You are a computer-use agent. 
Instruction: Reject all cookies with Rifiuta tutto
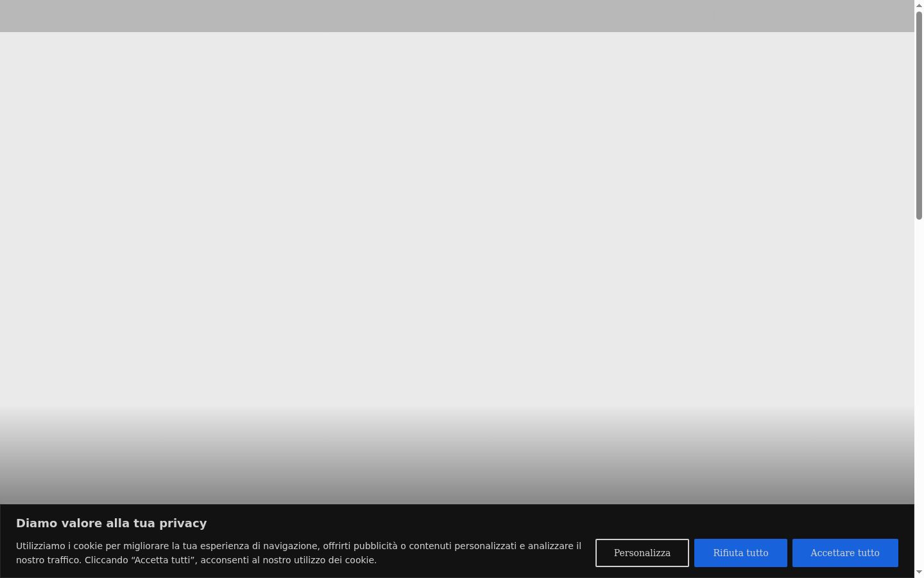pyautogui.click(x=740, y=553)
